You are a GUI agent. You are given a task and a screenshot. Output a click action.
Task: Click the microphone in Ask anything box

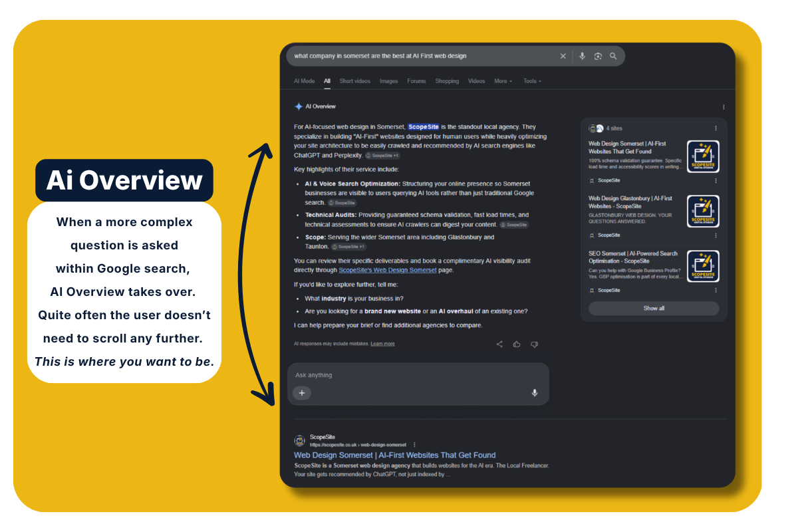(534, 393)
